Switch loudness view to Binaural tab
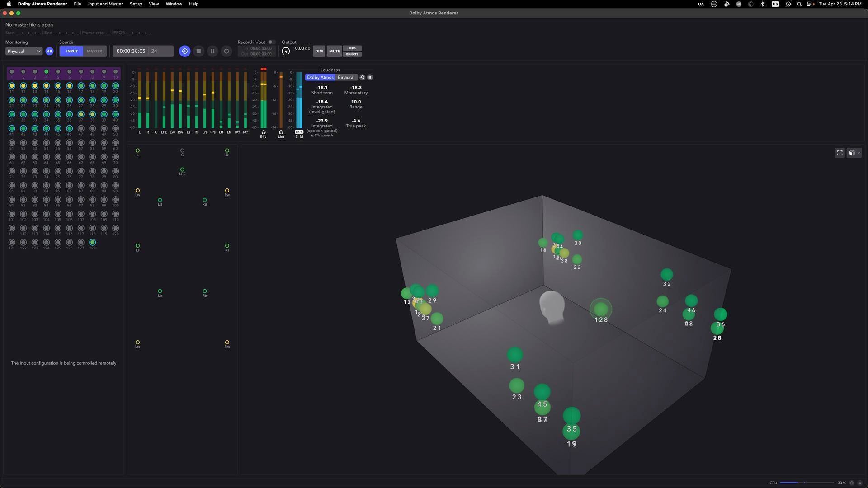 click(346, 77)
